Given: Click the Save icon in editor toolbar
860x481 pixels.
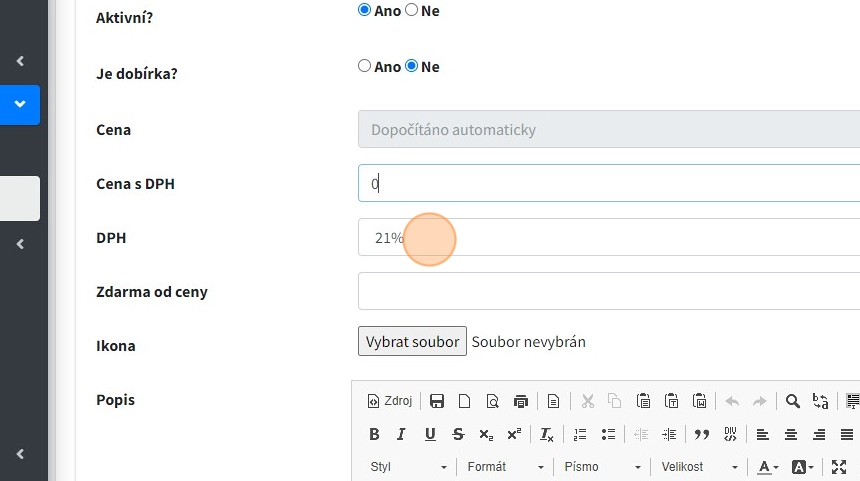Looking at the screenshot, I should click(x=437, y=401).
